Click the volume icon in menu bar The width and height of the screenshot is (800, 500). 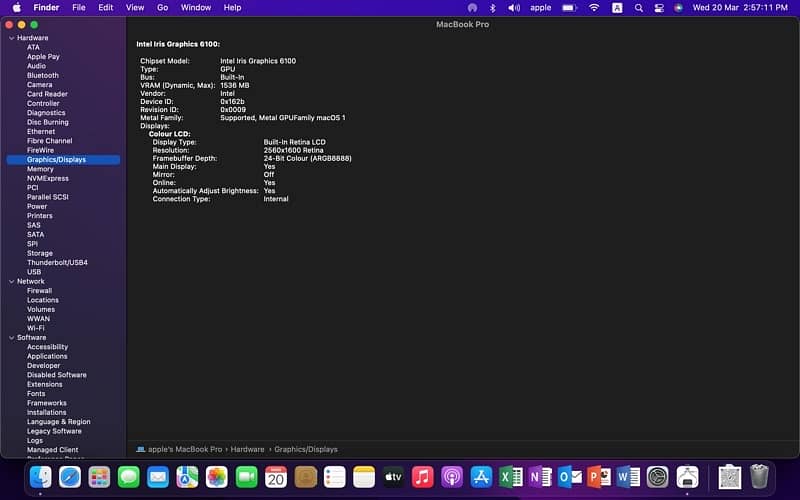(x=514, y=7)
